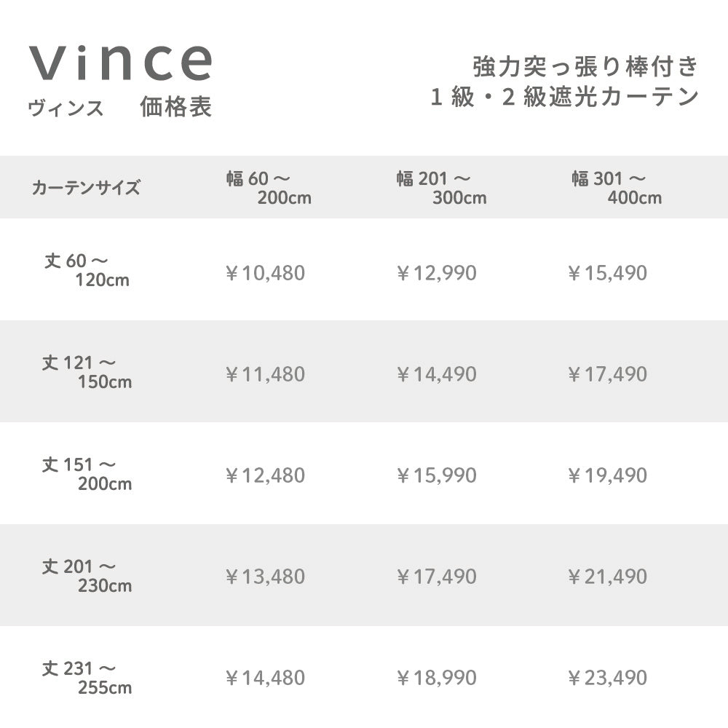Screen dimensions: 728x728
Task: Select the ¥19,490 price
Action: 607,475
